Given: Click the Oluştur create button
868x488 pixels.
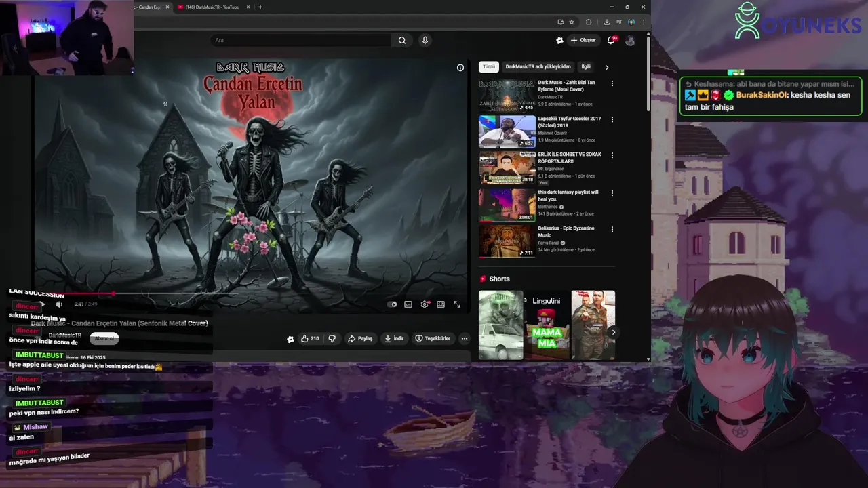Looking at the screenshot, I should tap(583, 40).
